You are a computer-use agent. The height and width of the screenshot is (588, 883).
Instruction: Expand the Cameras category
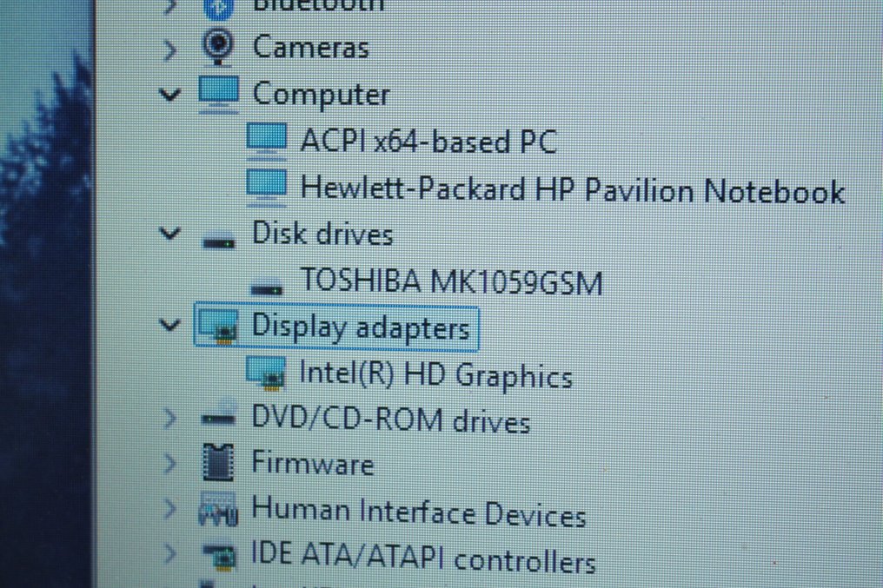coord(169,48)
